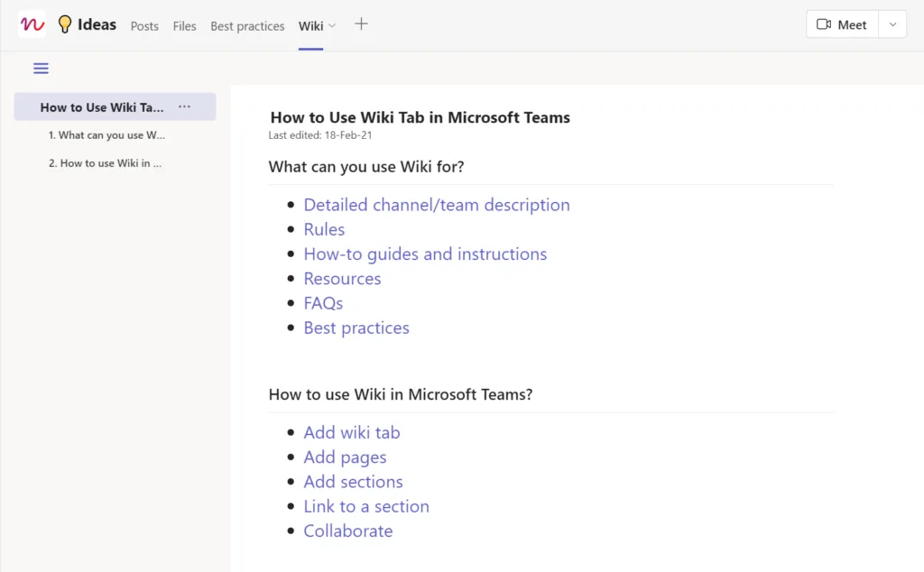Screen dimensions: 924x572
Task: Toggle the hamburger navigation menu
Action: 41,69
